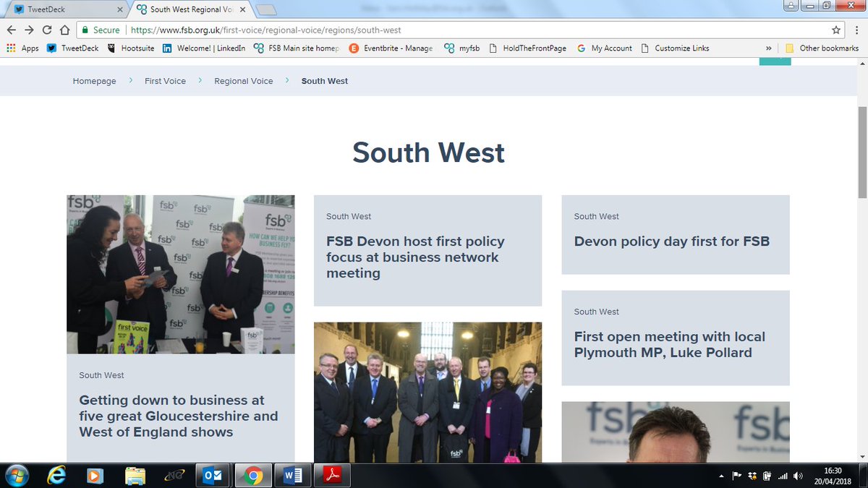Open a new browser tab
This screenshot has height=488, width=868.
click(x=267, y=9)
